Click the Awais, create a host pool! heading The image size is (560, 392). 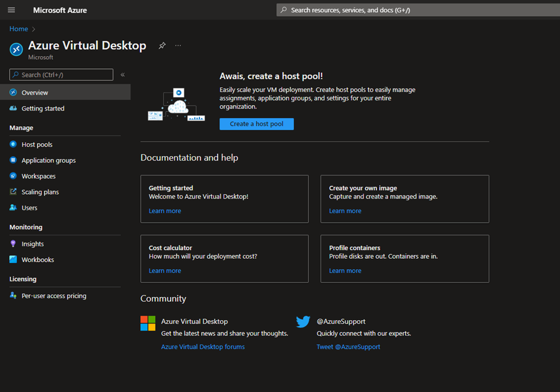(271, 76)
